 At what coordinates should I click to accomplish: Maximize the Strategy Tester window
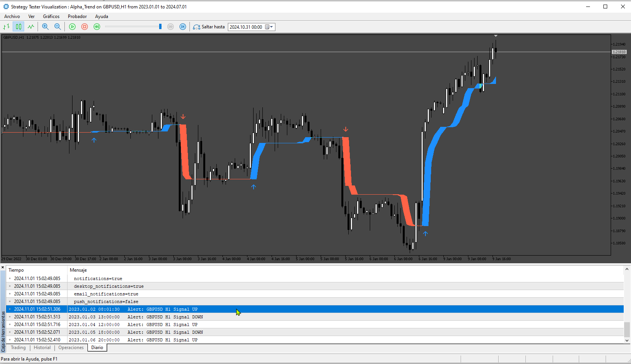(x=605, y=7)
